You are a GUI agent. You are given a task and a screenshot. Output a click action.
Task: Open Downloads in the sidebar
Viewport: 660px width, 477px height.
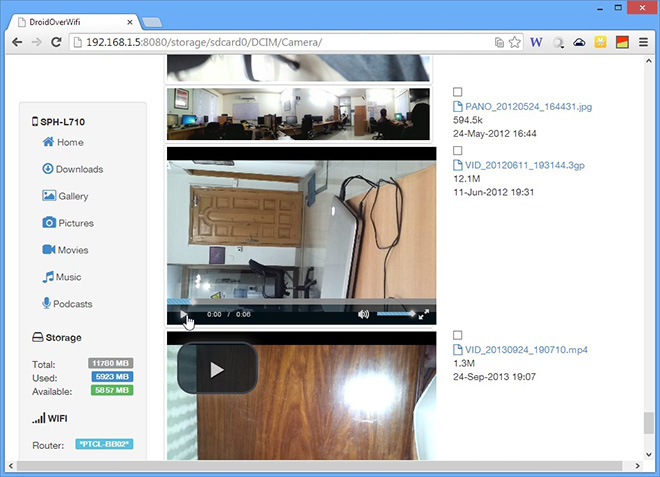click(x=73, y=169)
